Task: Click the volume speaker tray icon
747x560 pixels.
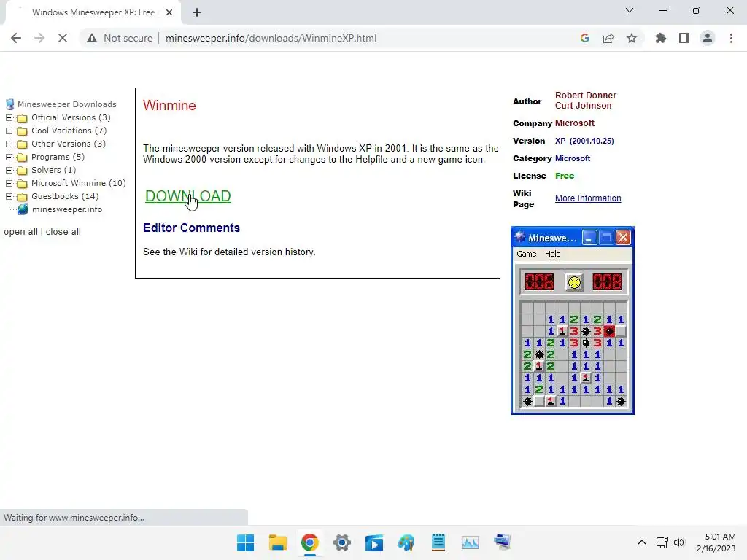Action: click(x=679, y=542)
